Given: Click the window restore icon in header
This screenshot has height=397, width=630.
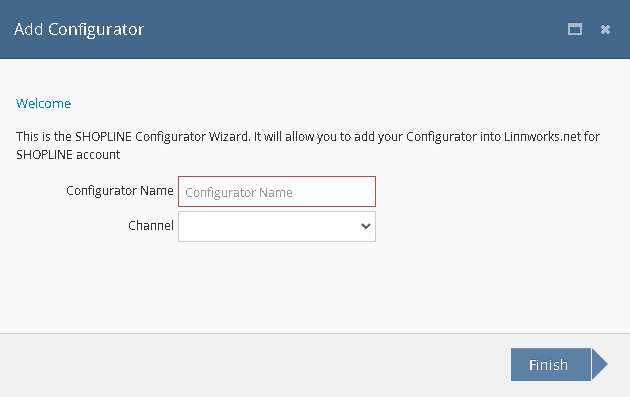Looking at the screenshot, I should [x=575, y=29].
